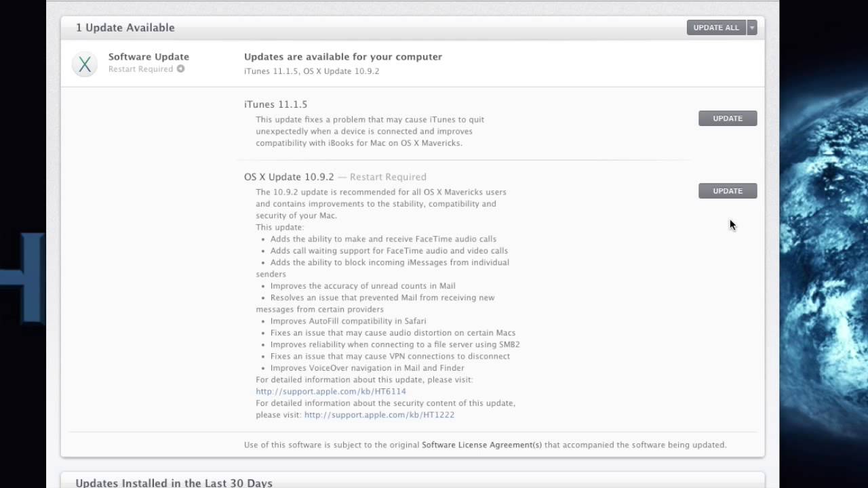Click 'Updates are available for your computer'
Image resolution: width=868 pixels, height=488 pixels.
pyautogui.click(x=343, y=57)
